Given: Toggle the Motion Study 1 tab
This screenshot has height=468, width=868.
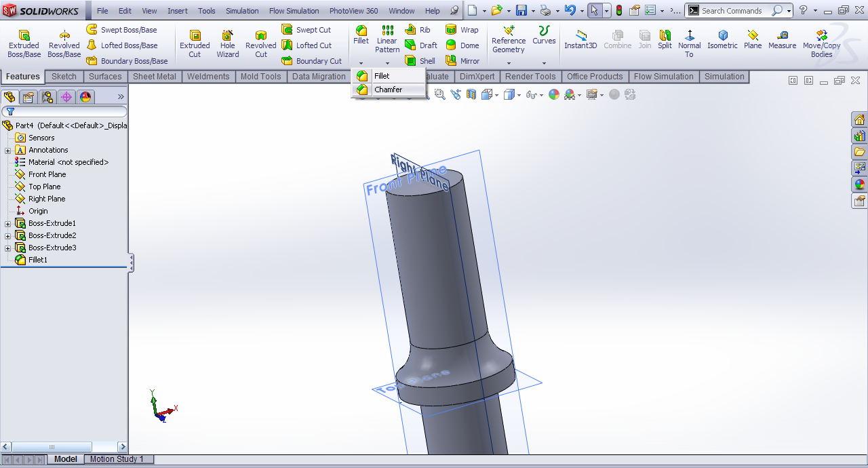Looking at the screenshot, I should click(x=117, y=459).
